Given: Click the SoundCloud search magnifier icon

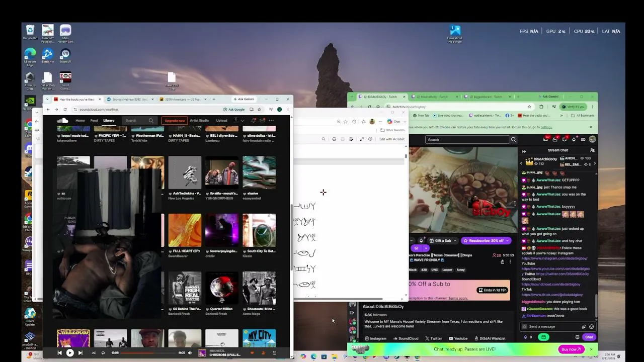Looking at the screenshot, I should 151,121.
